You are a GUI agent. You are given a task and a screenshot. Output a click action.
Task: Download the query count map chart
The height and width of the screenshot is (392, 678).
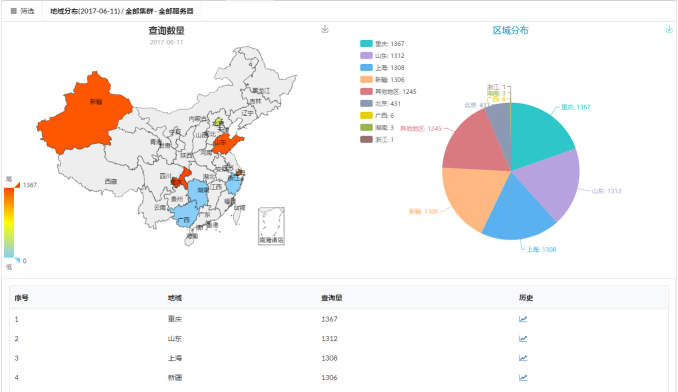325,29
